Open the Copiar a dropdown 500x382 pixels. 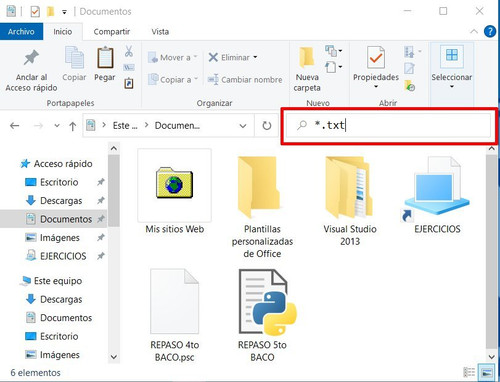173,80
